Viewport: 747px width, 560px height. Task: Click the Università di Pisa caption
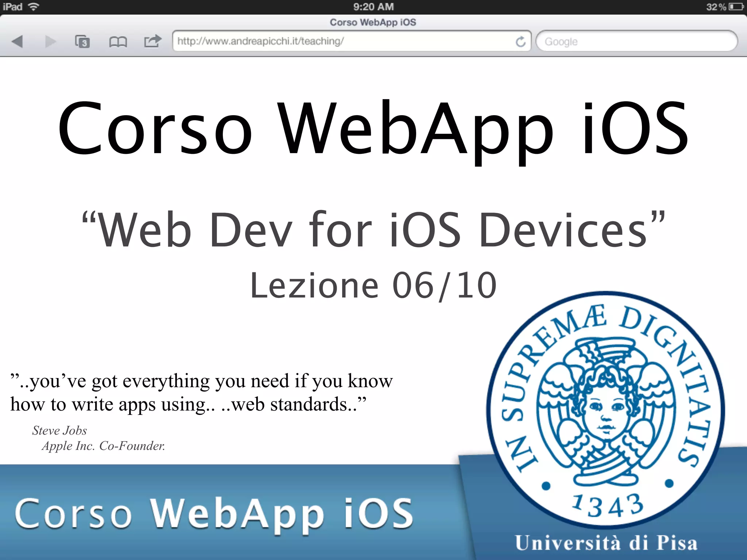[605, 542]
